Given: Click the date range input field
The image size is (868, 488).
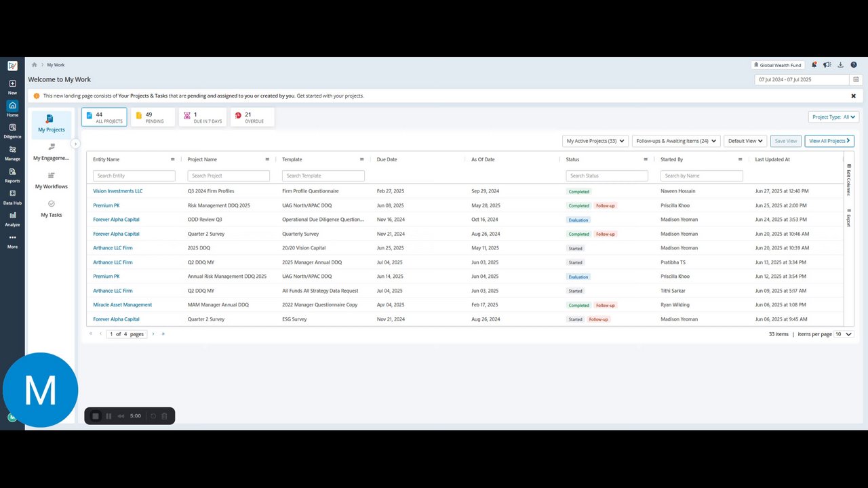Looking at the screenshot, I should pyautogui.click(x=802, y=79).
